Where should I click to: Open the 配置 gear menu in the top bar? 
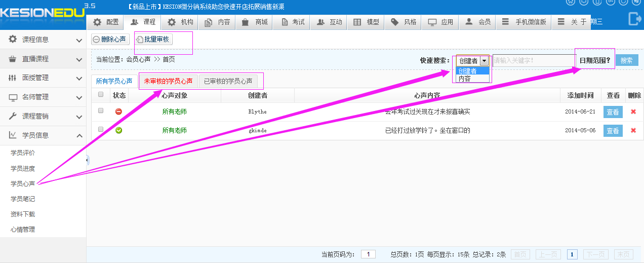106,22
